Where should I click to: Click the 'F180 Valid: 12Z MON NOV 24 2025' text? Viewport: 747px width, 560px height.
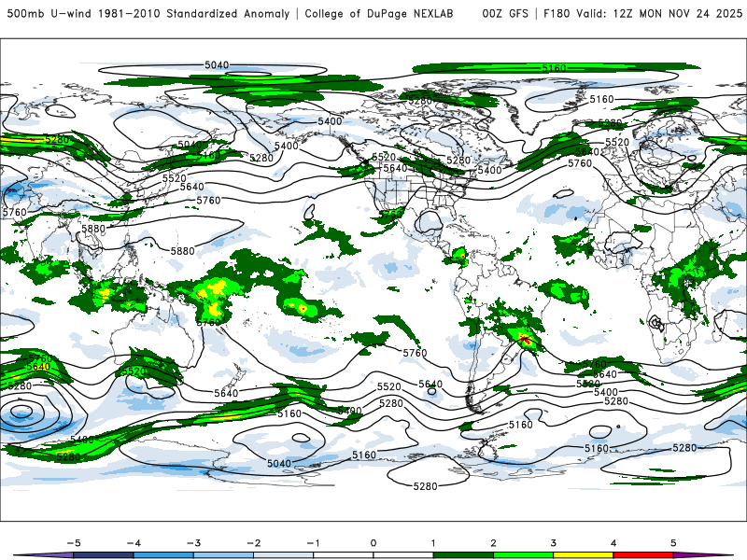[x=642, y=14]
